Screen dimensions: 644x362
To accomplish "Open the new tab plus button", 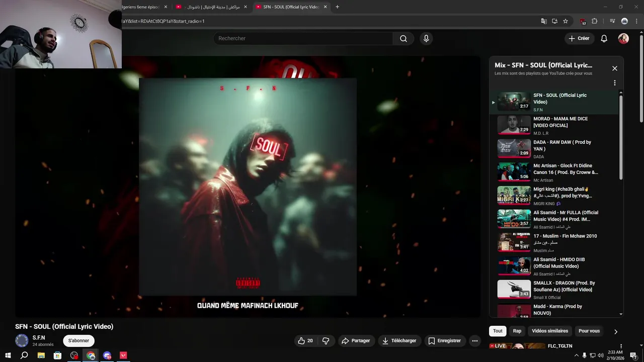I will coord(337,7).
